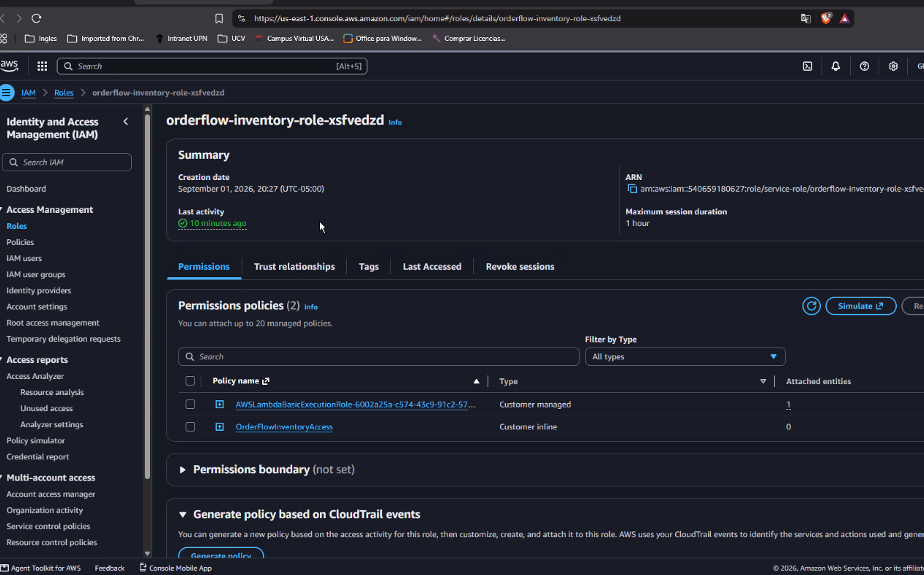The height and width of the screenshot is (575, 924).
Task: Open the notifications bell icon
Action: 835,66
